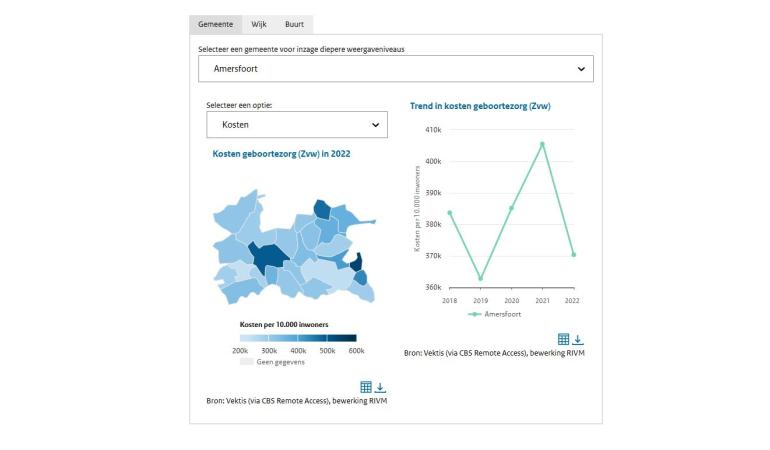770x450 pixels.
Task: Download the map data via arrow icon
Action: point(380,388)
